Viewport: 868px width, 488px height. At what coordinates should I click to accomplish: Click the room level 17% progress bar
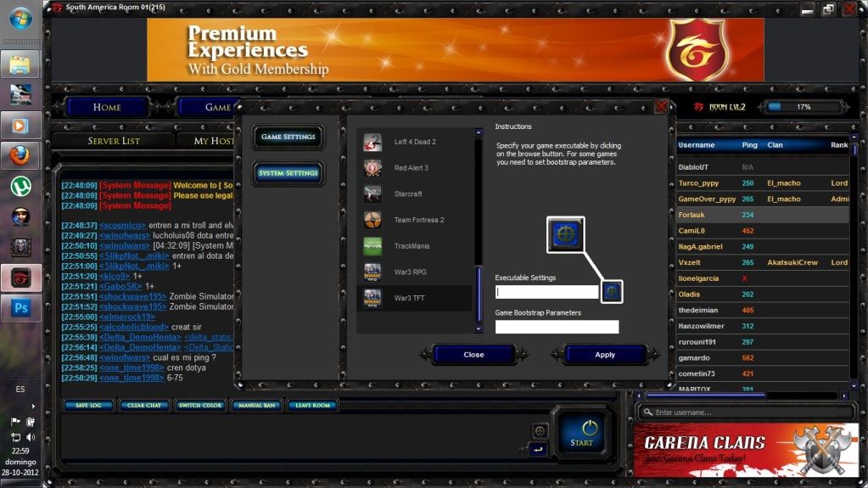[x=804, y=107]
